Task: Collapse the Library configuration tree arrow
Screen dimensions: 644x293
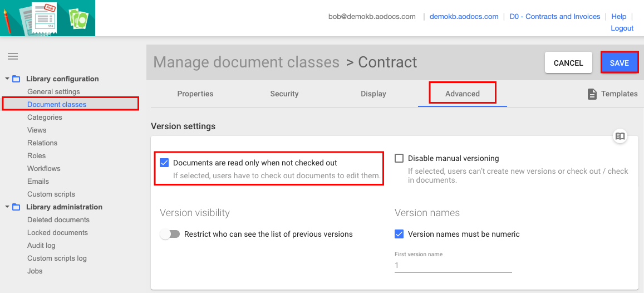Action: [7, 79]
